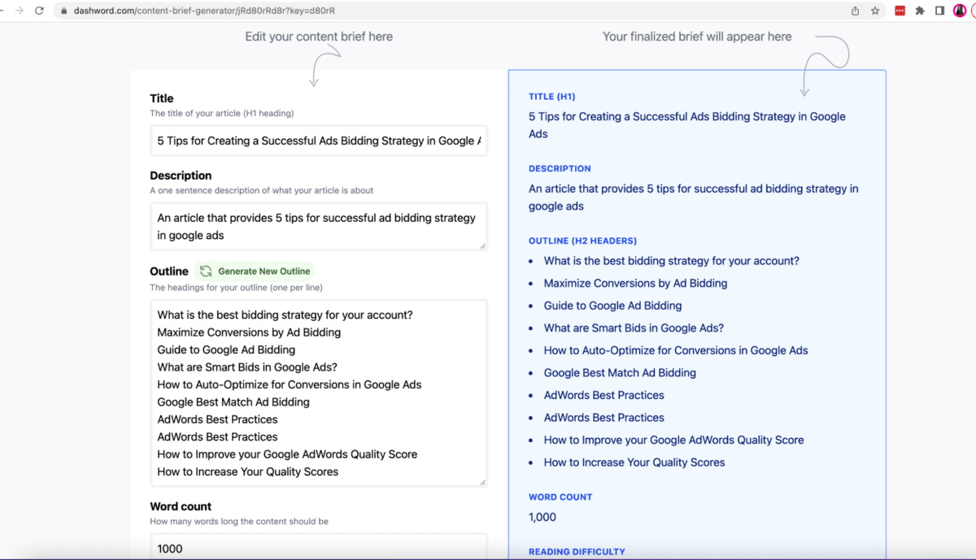Click the share icon in address bar
The width and height of the screenshot is (976, 560).
point(855,11)
